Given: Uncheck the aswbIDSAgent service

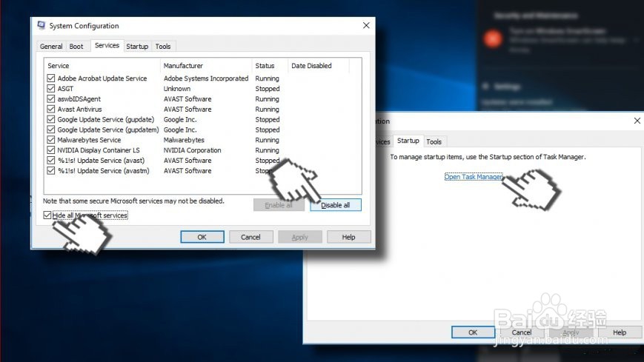Looking at the screenshot, I should [x=51, y=98].
